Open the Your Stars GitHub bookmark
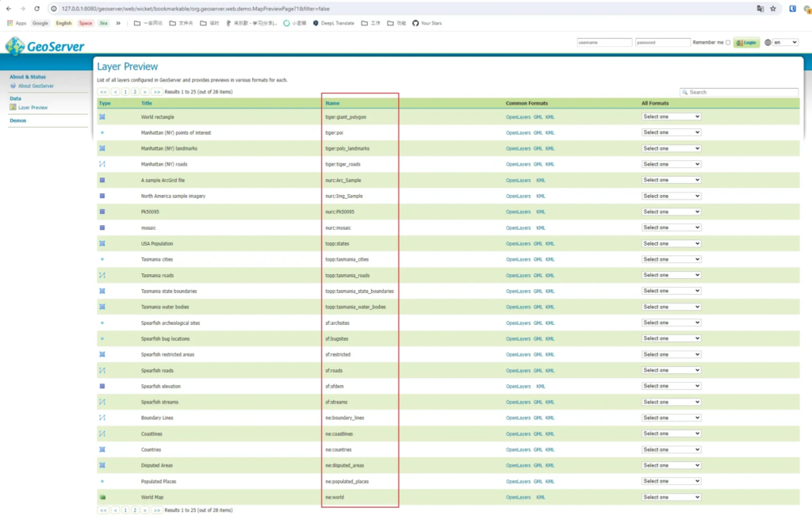Viewport: 812px width, 519px height. pos(427,23)
